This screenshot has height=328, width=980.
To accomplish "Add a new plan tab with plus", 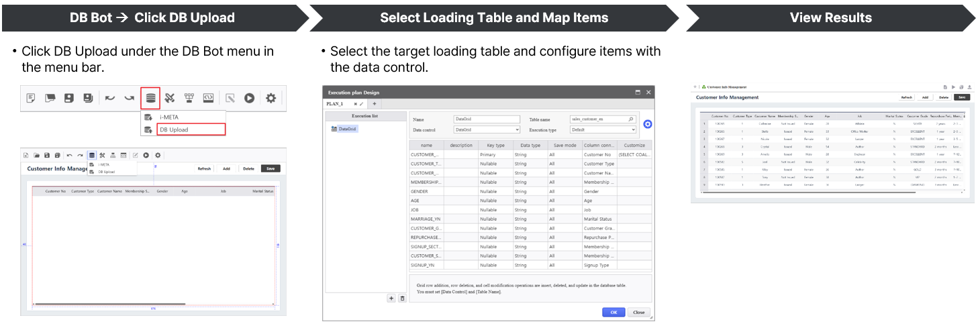I will [375, 104].
